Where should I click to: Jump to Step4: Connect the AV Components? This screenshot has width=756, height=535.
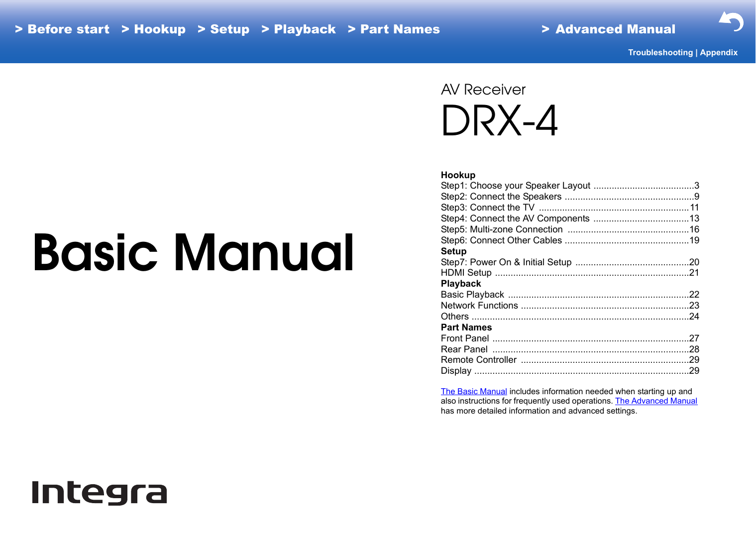[x=570, y=218]
